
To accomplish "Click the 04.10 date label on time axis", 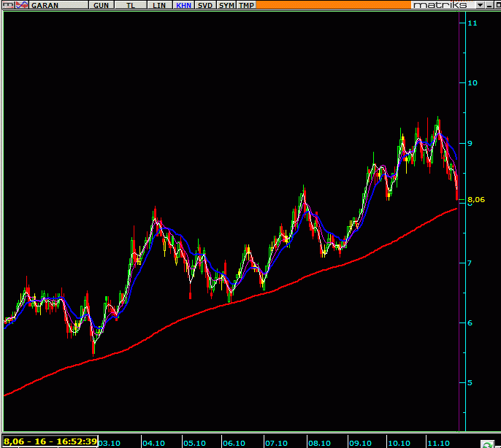I will 153,443.
